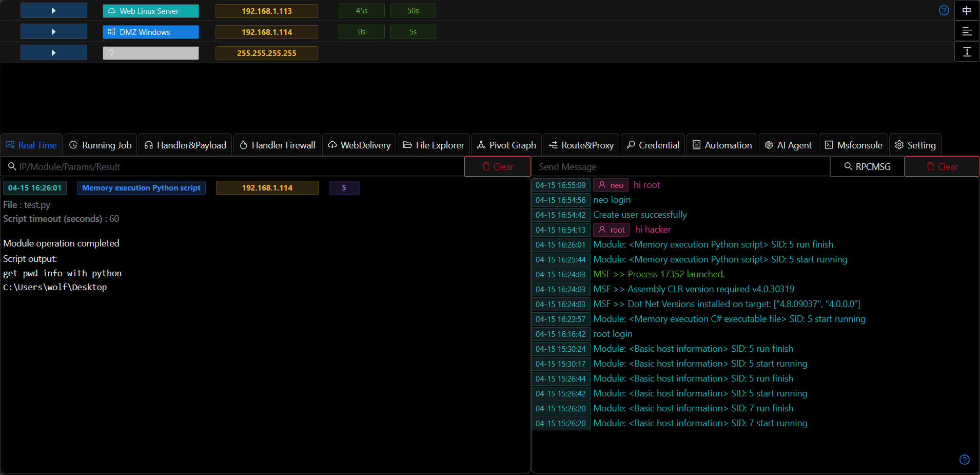Open the Handler Firewall tab

pos(278,145)
